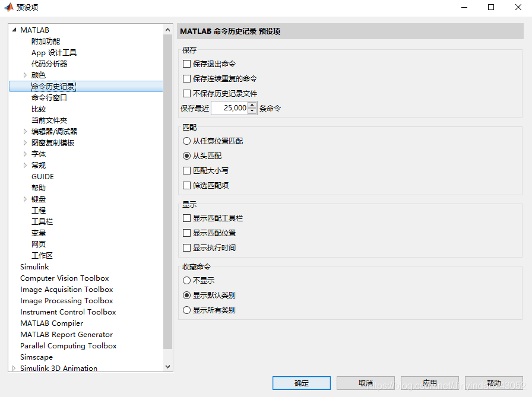Expand the 颜色 tree node
532x397 pixels.
pyautogui.click(x=25, y=75)
